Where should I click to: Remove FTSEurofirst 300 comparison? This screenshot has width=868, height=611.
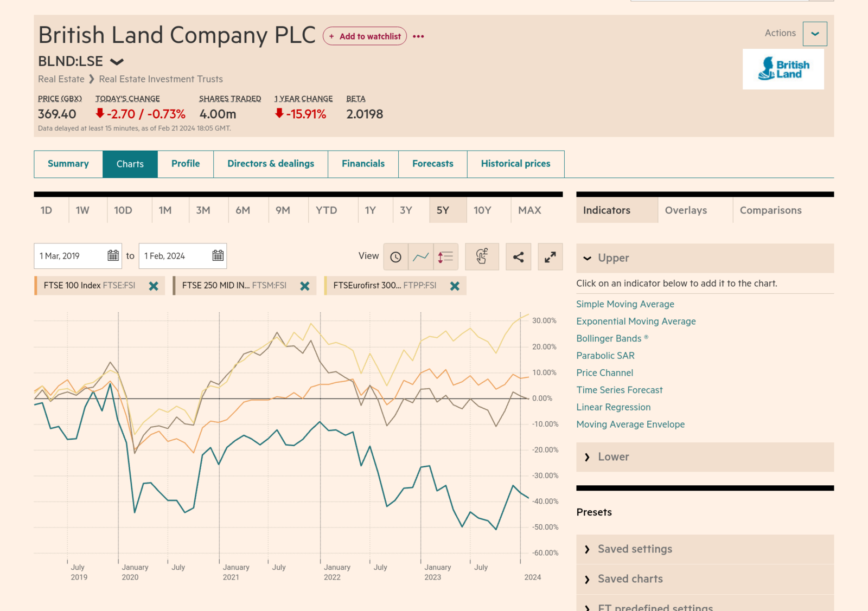pos(455,286)
